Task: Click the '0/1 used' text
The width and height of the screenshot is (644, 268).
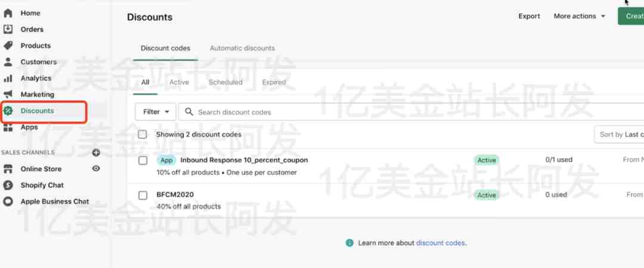Action: click(x=559, y=159)
